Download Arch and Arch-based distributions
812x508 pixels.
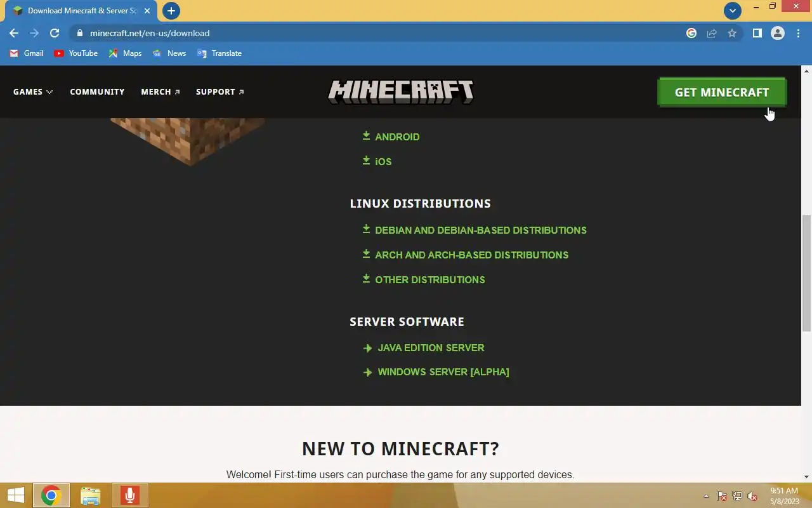pyautogui.click(x=471, y=255)
